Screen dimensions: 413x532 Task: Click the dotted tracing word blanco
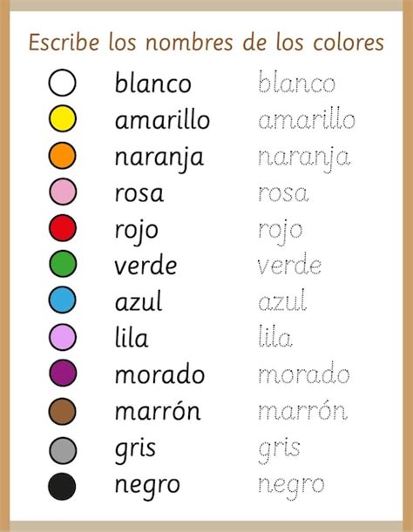tap(296, 82)
